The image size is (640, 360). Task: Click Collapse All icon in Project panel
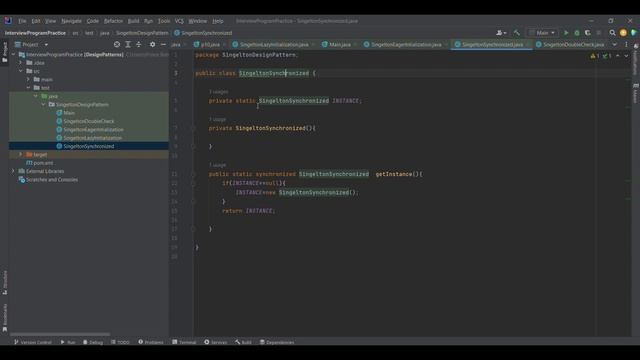[139, 44]
